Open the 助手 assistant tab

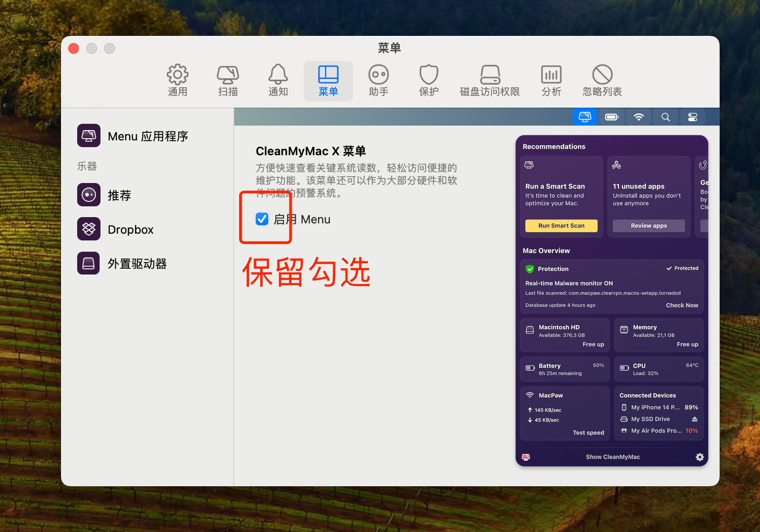point(379,81)
